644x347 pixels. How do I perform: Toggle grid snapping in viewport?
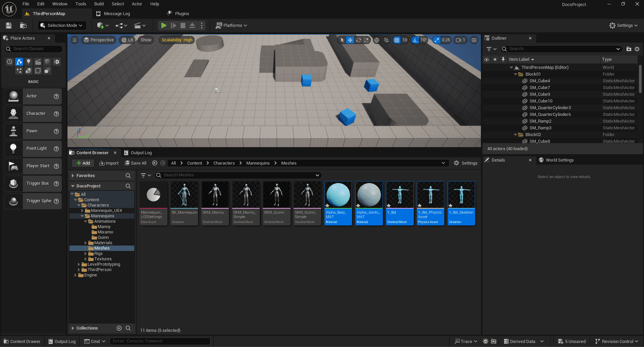point(397,40)
